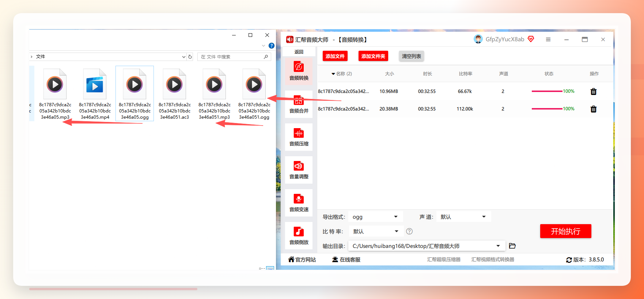Click the 时长 column header
Image resolution: width=644 pixels, height=299 pixels.
click(x=428, y=74)
